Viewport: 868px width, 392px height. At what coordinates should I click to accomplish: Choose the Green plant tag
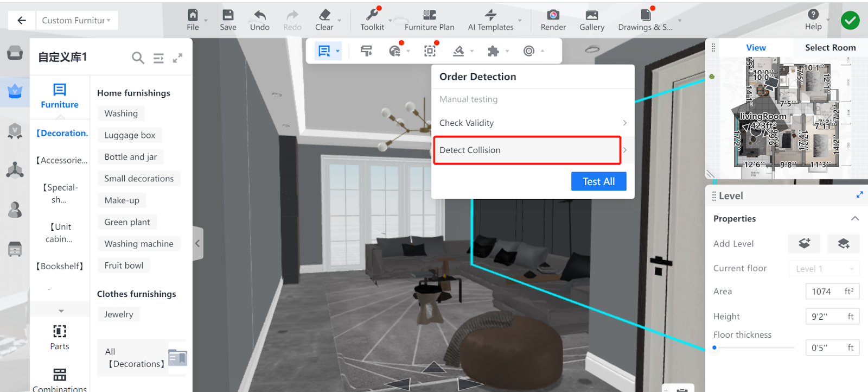click(127, 222)
